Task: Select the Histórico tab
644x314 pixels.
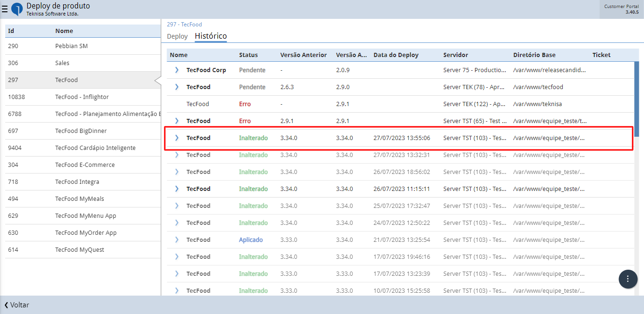Action: (x=211, y=36)
